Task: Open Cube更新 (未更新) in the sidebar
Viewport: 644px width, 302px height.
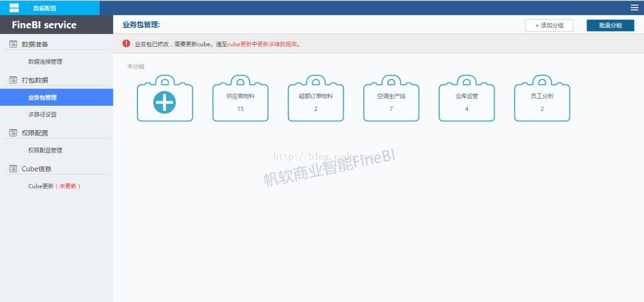Action: coord(54,186)
